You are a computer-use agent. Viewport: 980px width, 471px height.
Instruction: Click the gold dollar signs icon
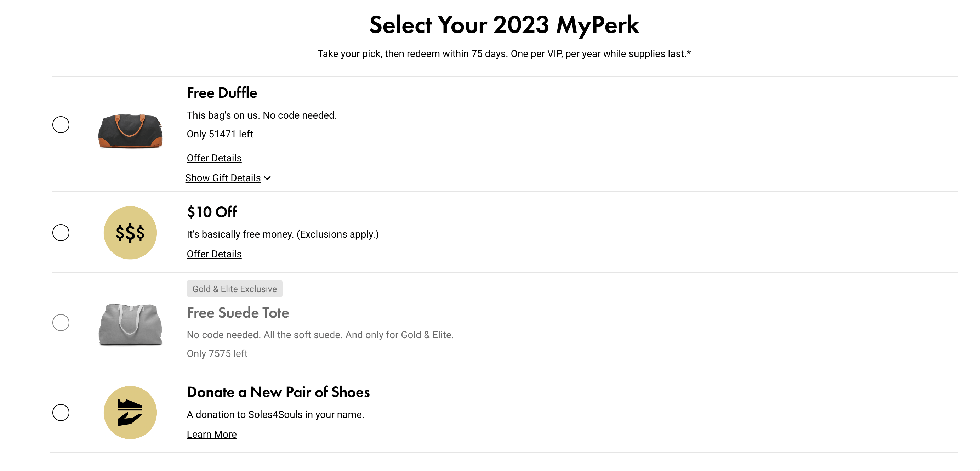130,232
